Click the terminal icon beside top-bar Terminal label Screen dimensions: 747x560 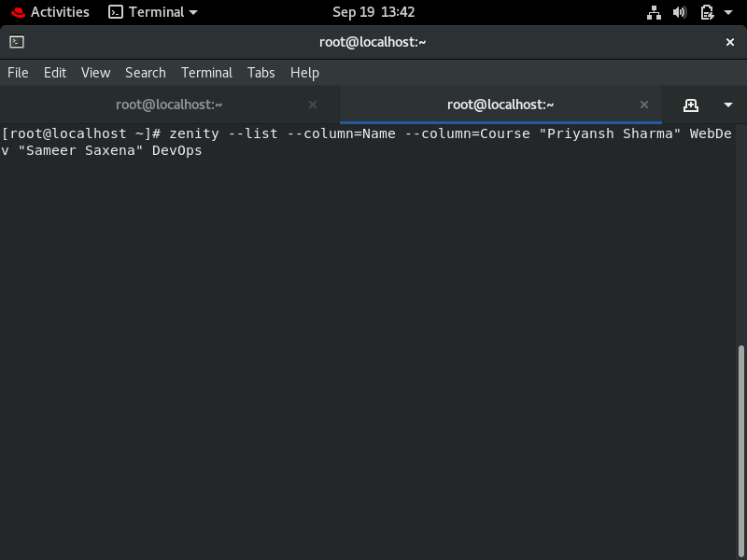click(116, 12)
